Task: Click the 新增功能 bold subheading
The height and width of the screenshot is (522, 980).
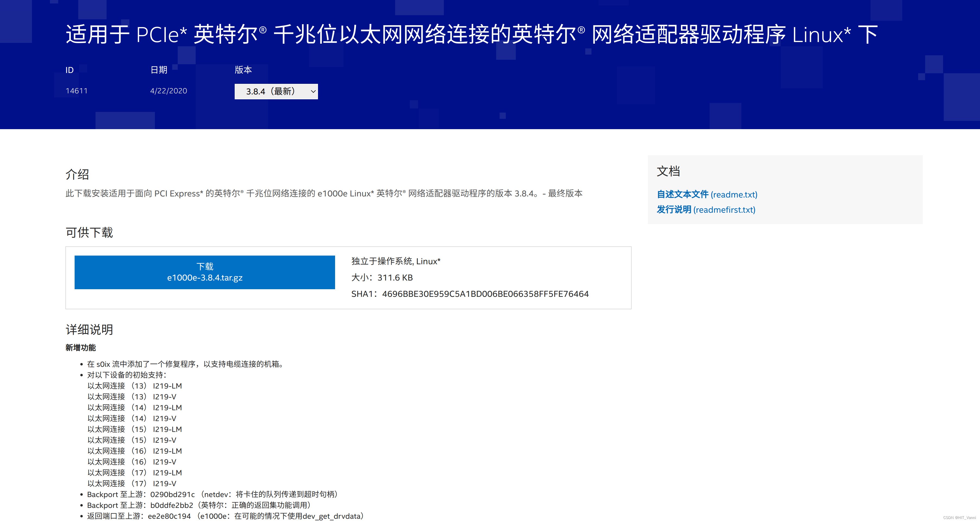Action: [x=80, y=348]
